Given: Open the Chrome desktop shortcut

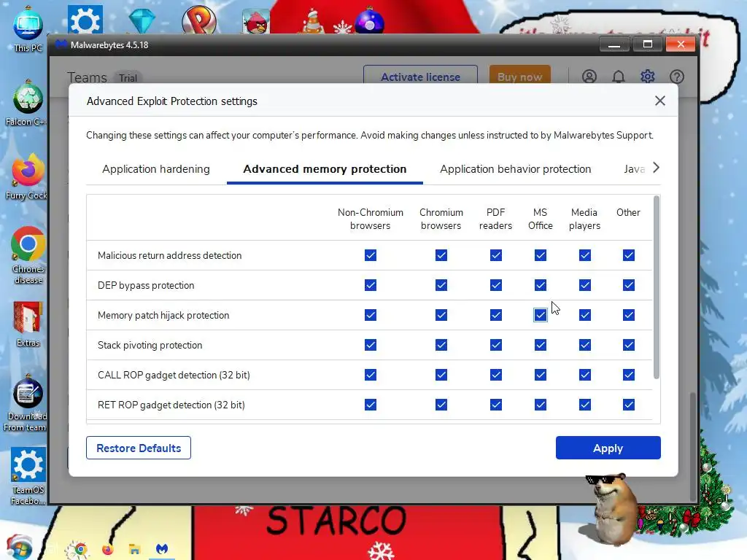Looking at the screenshot, I should click(x=28, y=256).
